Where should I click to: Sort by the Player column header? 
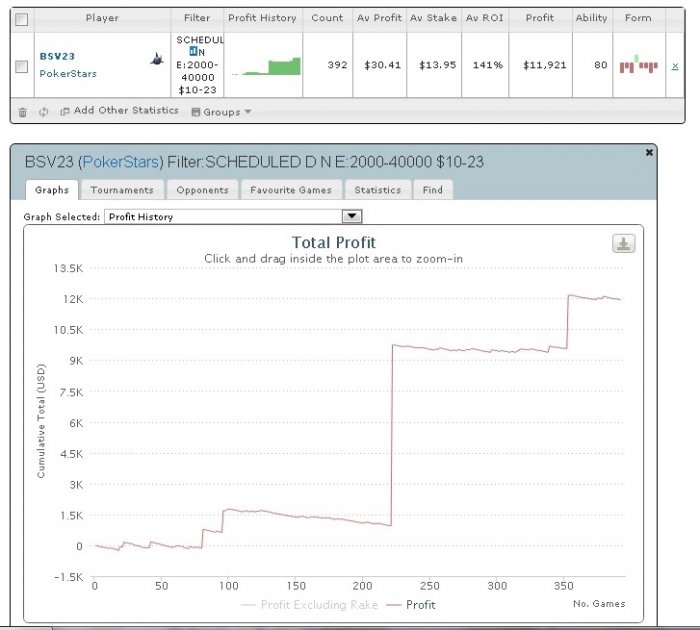coord(102,18)
